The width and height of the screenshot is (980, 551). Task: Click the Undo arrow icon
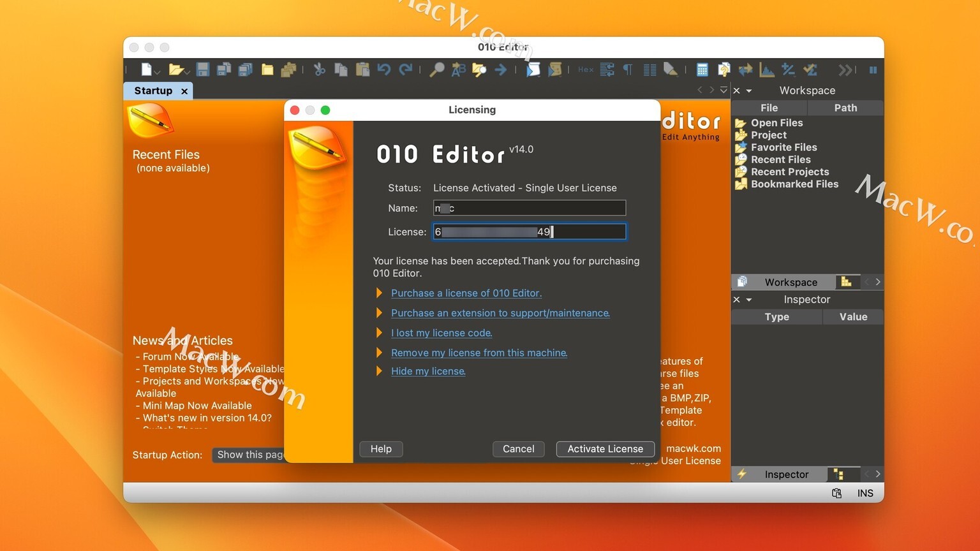[384, 70]
